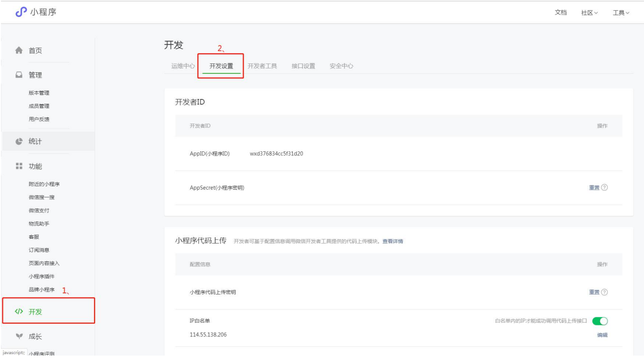Open 成员管理 in the sidebar

(x=39, y=106)
